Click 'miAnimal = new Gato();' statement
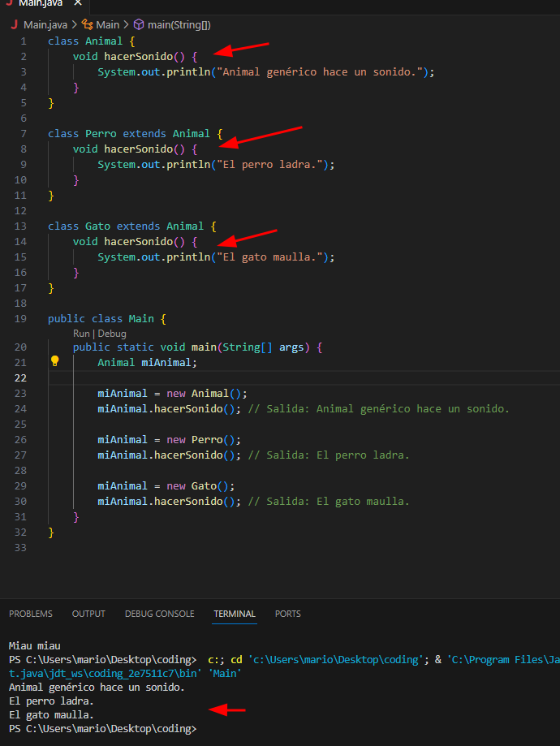Screen dimensions: 560x746 [166, 485]
